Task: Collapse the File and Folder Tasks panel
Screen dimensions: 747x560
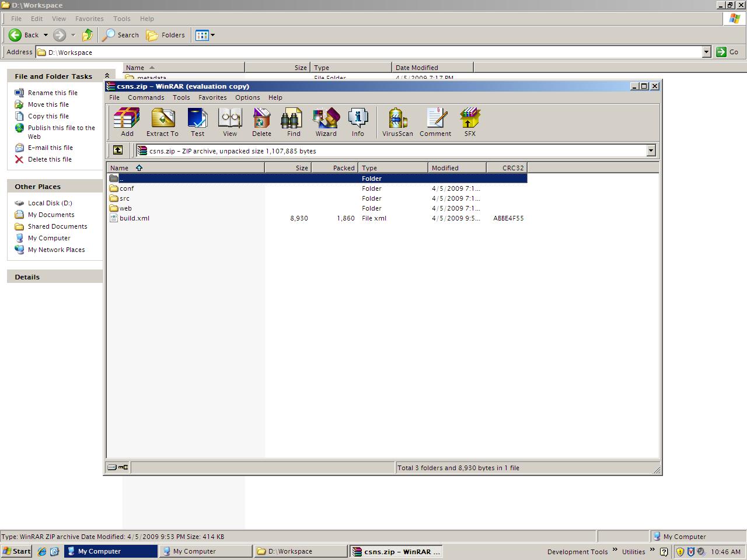Action: tap(107, 76)
